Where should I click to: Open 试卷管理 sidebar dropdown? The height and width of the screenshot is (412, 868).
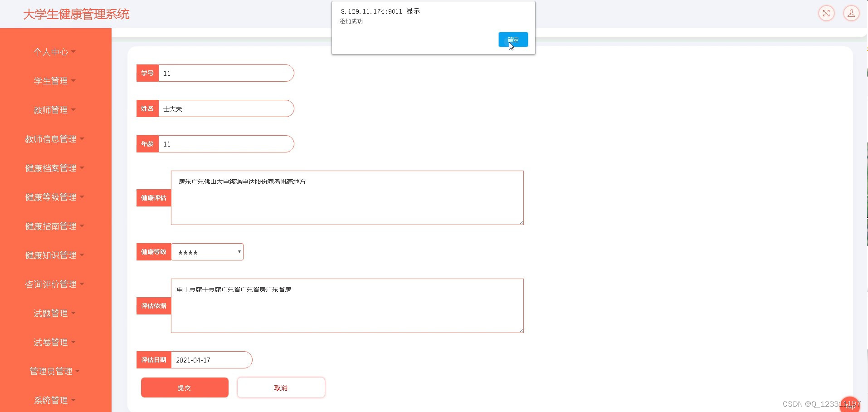point(55,343)
